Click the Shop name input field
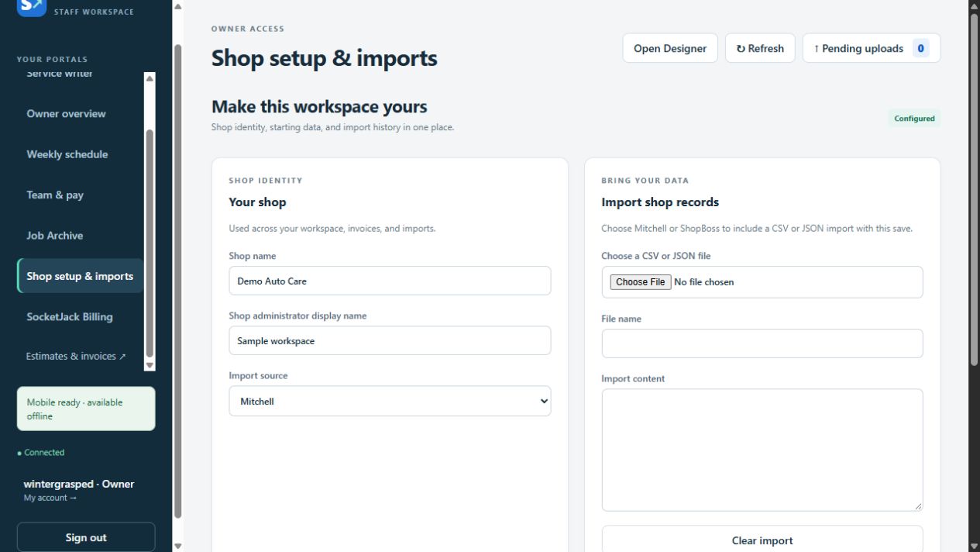 pyautogui.click(x=390, y=281)
